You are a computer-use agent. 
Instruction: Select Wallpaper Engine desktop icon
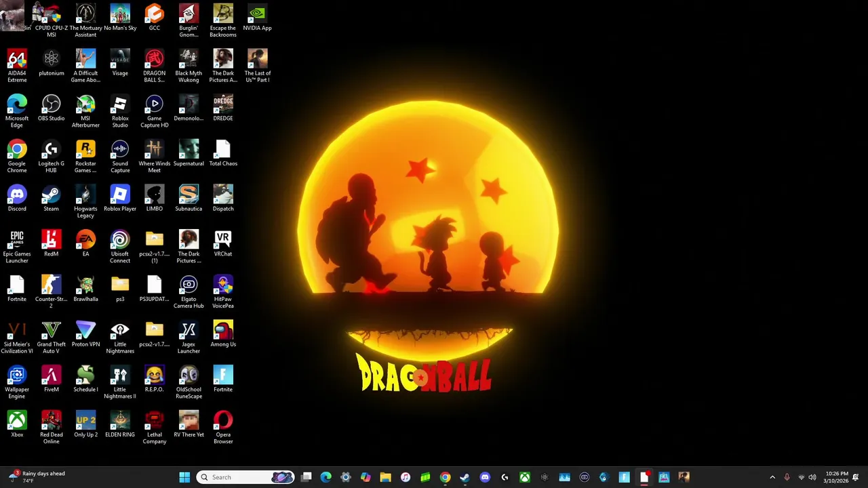coord(17,382)
